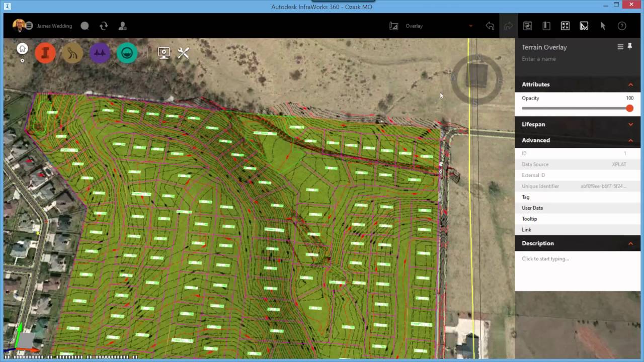The image size is (644, 362).
Task: Click the orange InfraWorks model tool
Action: coord(45,53)
